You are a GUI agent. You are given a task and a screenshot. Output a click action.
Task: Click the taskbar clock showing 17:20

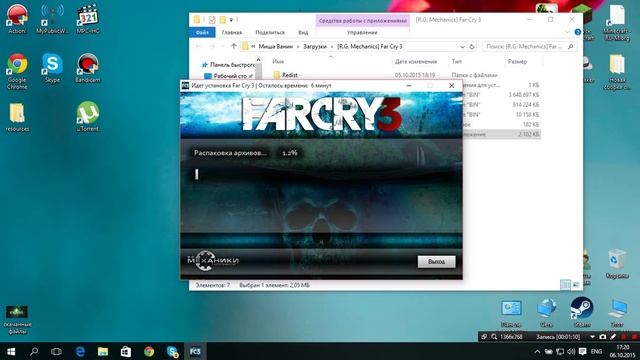pos(623,351)
